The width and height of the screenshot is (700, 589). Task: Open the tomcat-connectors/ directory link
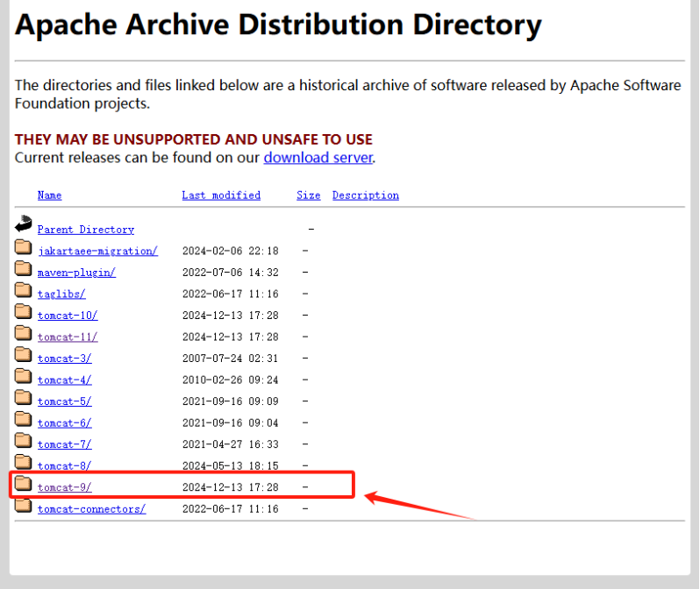(x=91, y=509)
